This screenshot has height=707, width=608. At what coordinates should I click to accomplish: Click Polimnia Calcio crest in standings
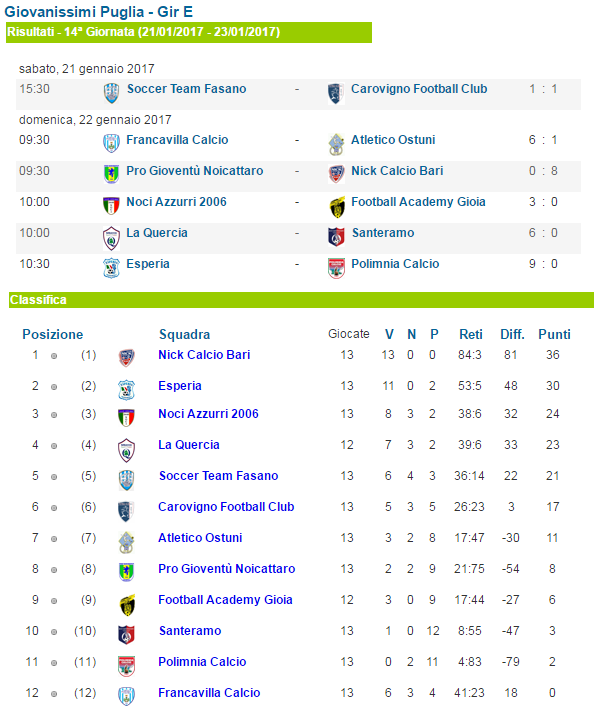[x=126, y=666]
